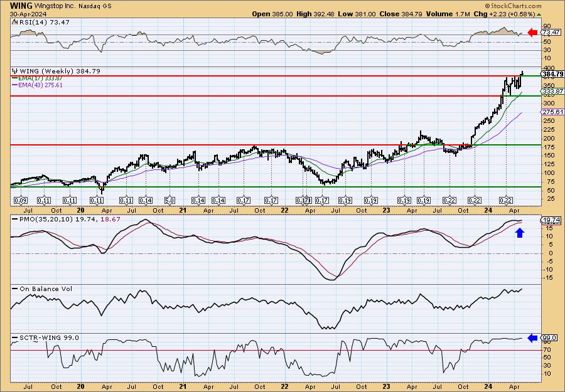Viewport: 565px width, 392px height.
Task: Click the 400 price axis label
Action: [549, 68]
